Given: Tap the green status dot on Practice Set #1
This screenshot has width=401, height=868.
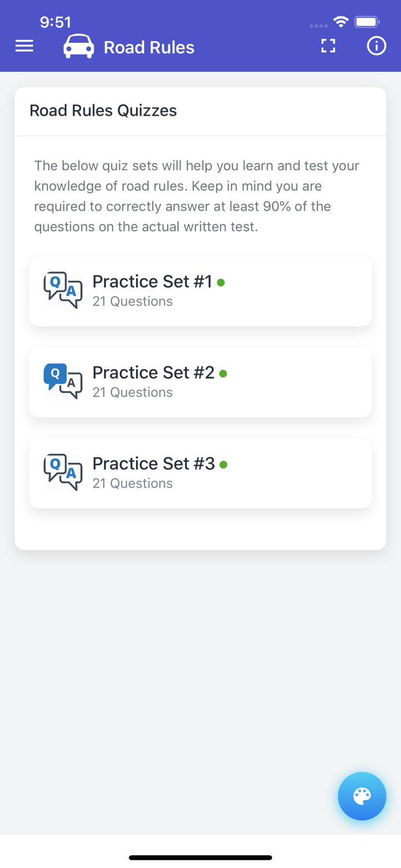Looking at the screenshot, I should [x=222, y=282].
